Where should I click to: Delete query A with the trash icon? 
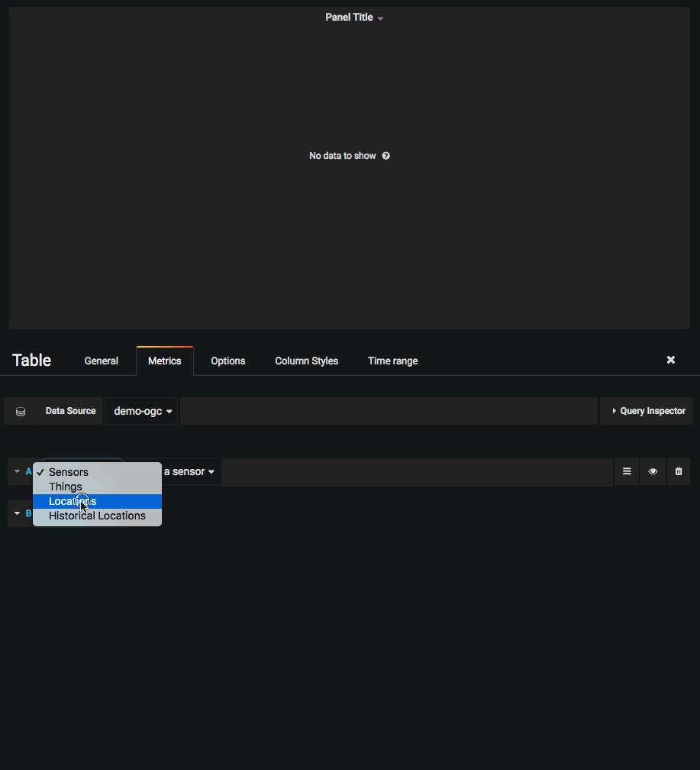tap(679, 471)
